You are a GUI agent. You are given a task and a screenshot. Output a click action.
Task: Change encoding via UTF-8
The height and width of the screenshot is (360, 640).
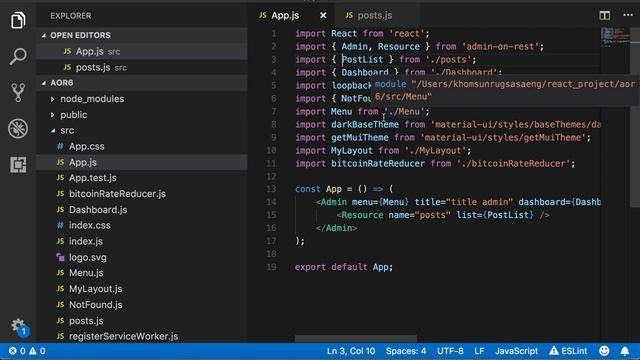[450, 351]
